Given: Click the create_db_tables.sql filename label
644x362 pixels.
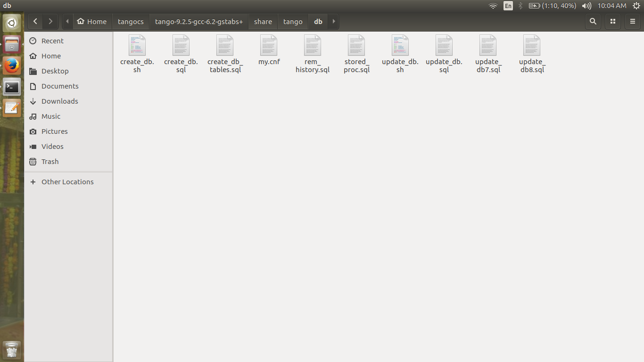Looking at the screenshot, I should click(225, 66).
